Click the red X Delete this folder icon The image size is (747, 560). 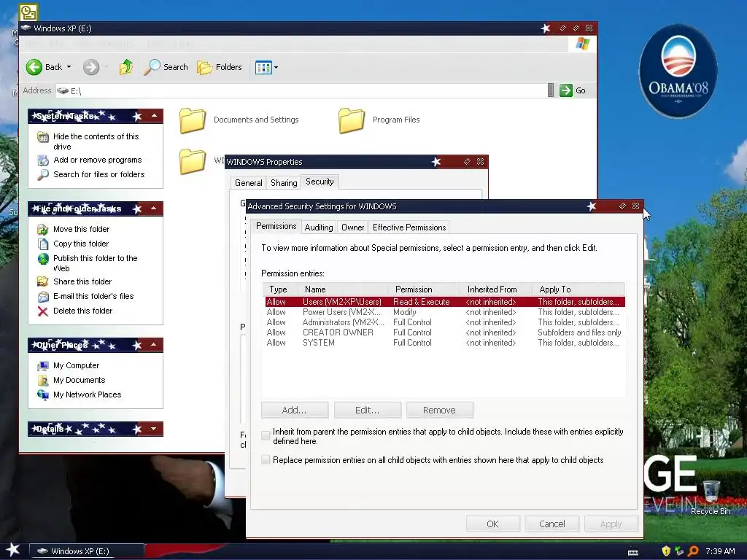[x=43, y=311]
